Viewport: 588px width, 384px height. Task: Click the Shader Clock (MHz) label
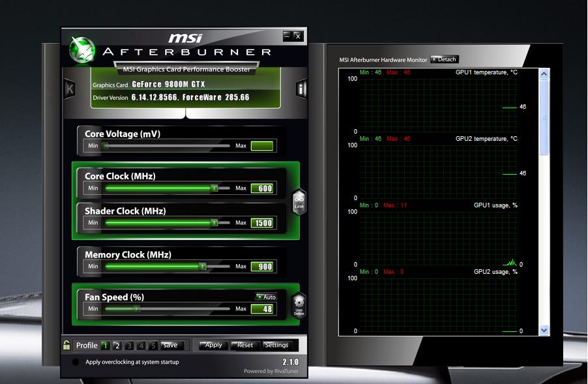pyautogui.click(x=125, y=211)
